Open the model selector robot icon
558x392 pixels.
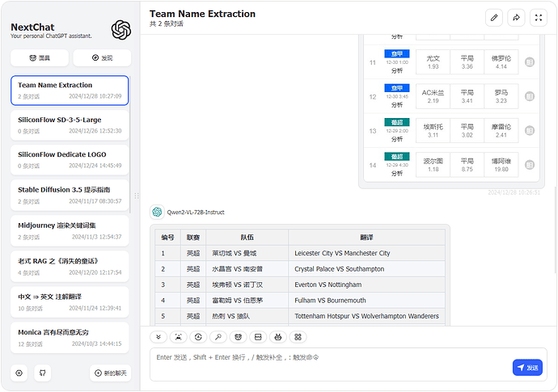[x=278, y=337]
